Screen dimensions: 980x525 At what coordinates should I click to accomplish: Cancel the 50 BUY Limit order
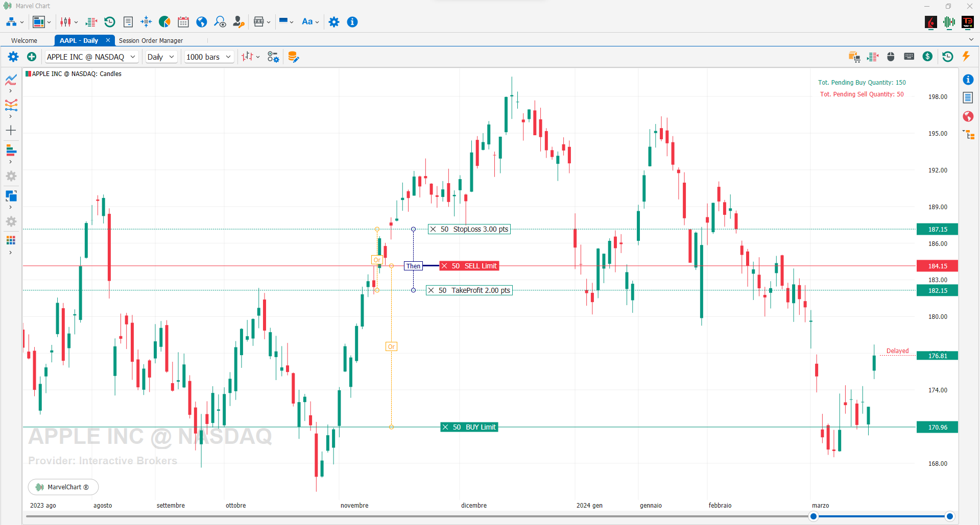point(445,427)
